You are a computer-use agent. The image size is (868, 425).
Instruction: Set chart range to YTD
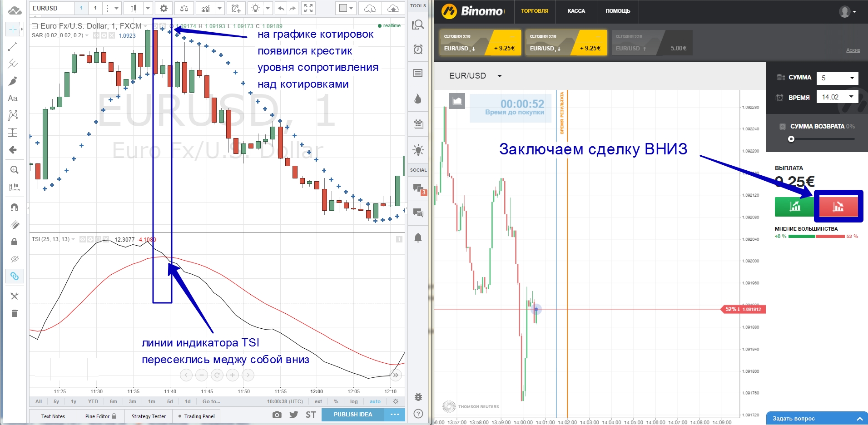(x=93, y=401)
